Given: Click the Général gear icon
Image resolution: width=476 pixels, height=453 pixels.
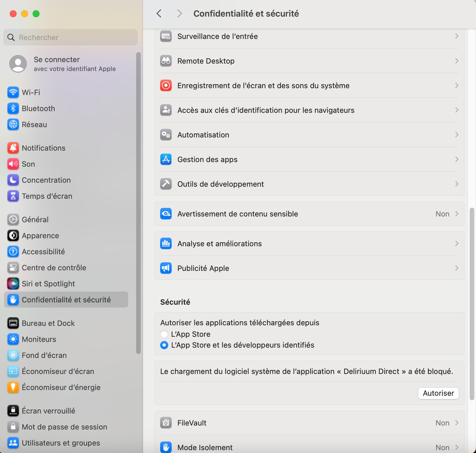Looking at the screenshot, I should 13,219.
